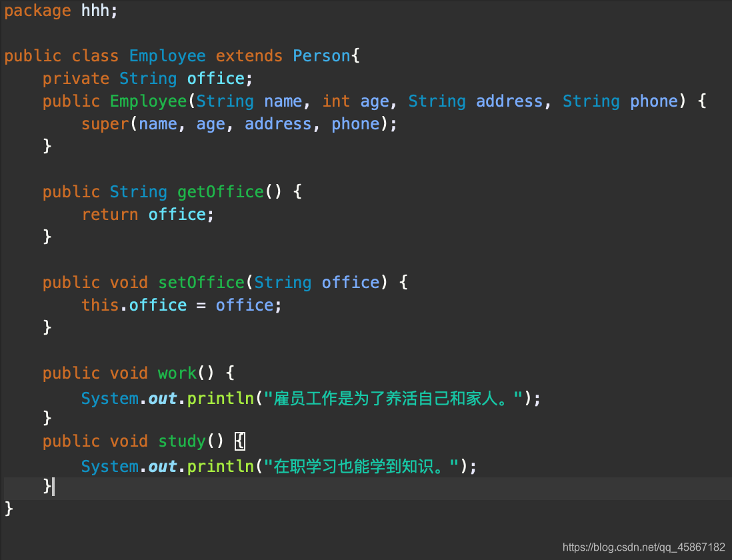This screenshot has width=732, height=560.
Task: Click the final closing brace of the class
Action: click(9, 508)
